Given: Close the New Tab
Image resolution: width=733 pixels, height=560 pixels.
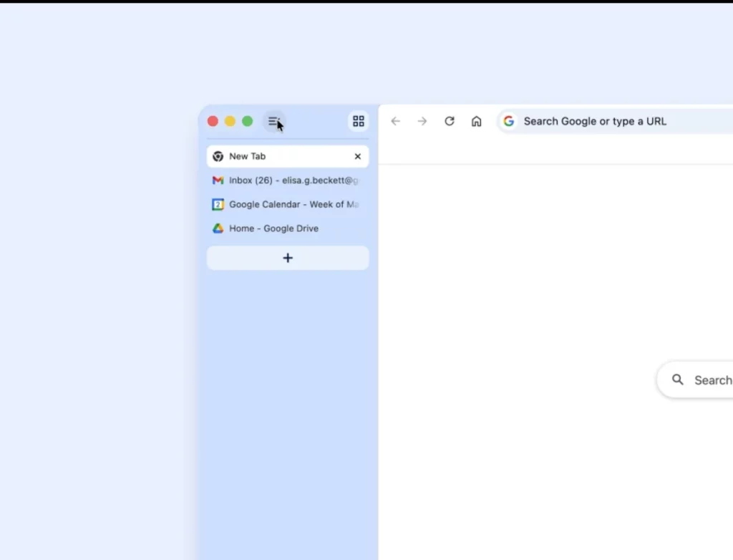Looking at the screenshot, I should (x=357, y=156).
